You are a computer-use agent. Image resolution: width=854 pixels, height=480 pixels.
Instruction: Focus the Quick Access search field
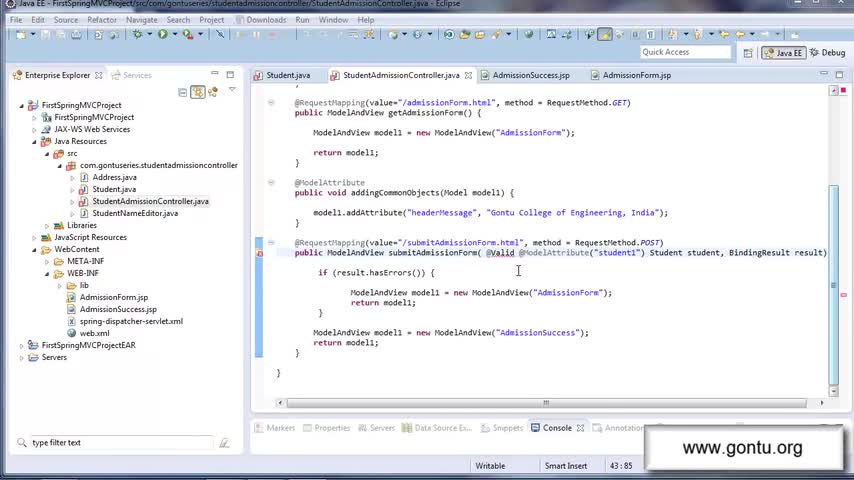(685, 52)
